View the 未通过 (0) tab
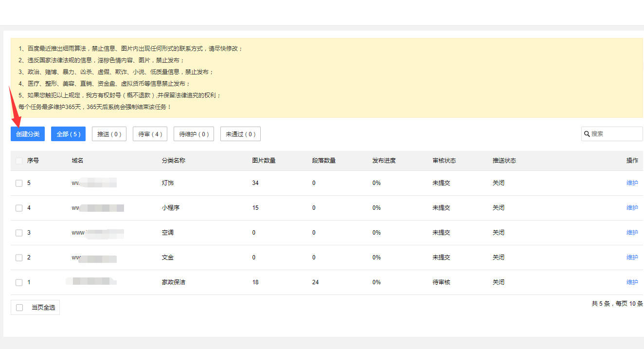The height and width of the screenshot is (349, 644). (240, 134)
